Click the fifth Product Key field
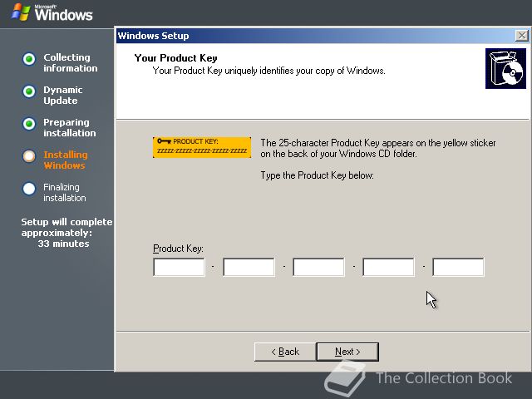Screen dimensions: 532x399 pos(458,267)
